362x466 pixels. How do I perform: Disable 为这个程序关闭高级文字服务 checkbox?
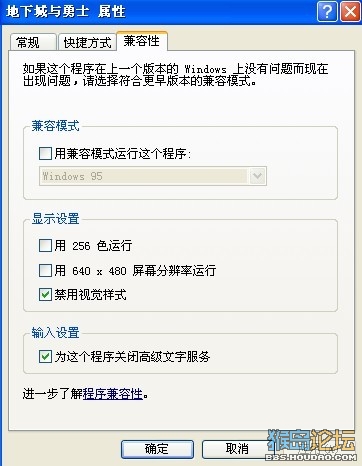(x=45, y=357)
